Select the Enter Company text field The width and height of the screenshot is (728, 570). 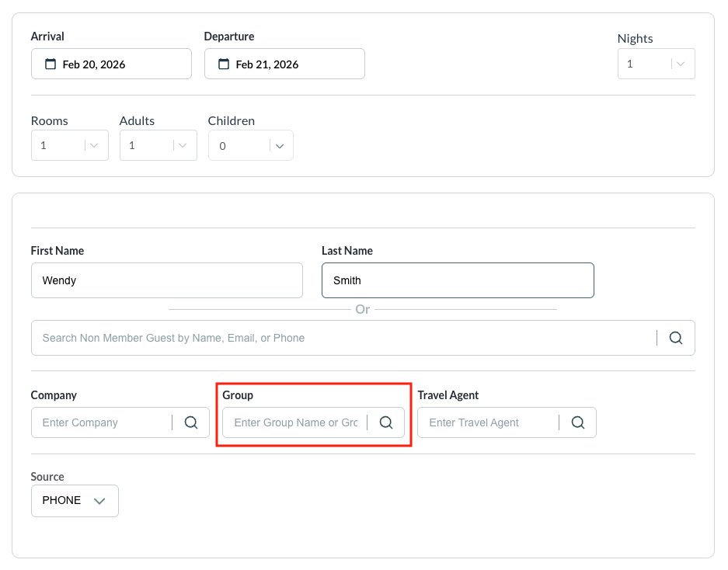tap(101, 422)
